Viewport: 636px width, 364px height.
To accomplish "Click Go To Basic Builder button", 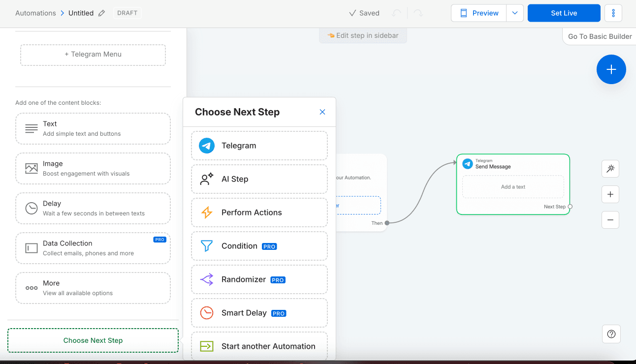I will pyautogui.click(x=600, y=36).
